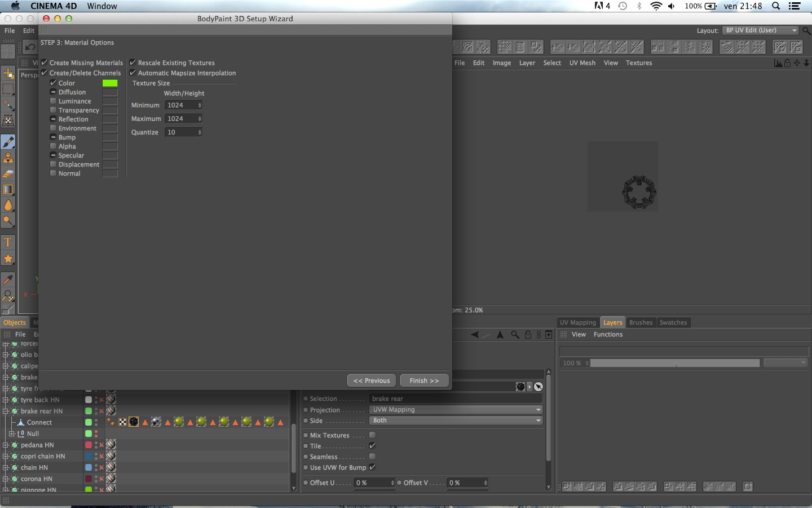Toggle Rescale Existing Textures checkbox
The width and height of the screenshot is (812, 508).
click(133, 63)
